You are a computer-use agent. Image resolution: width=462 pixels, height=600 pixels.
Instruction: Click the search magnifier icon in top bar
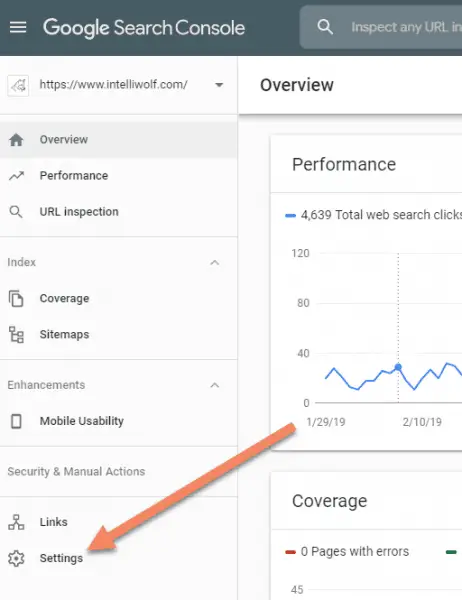325,27
